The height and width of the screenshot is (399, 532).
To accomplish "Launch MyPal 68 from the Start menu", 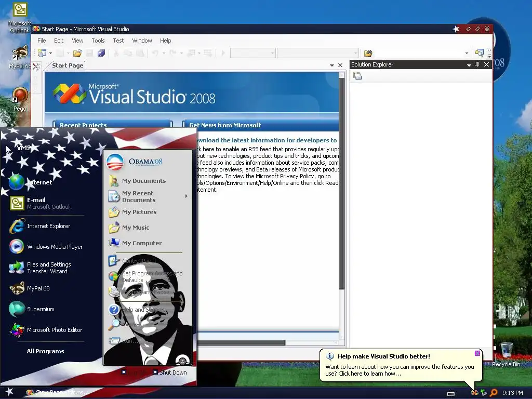I will point(30,288).
